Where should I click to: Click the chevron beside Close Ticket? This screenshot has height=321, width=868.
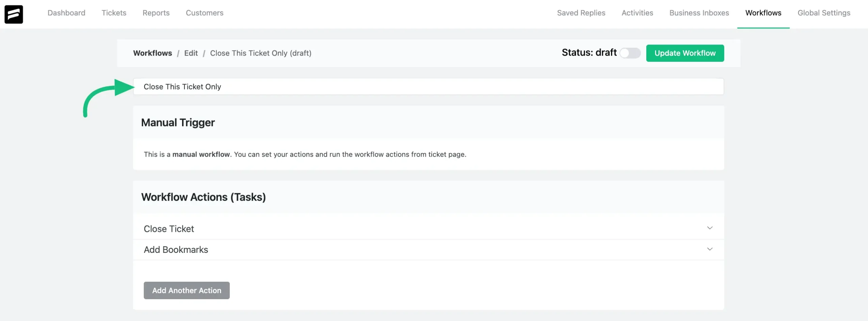(710, 228)
